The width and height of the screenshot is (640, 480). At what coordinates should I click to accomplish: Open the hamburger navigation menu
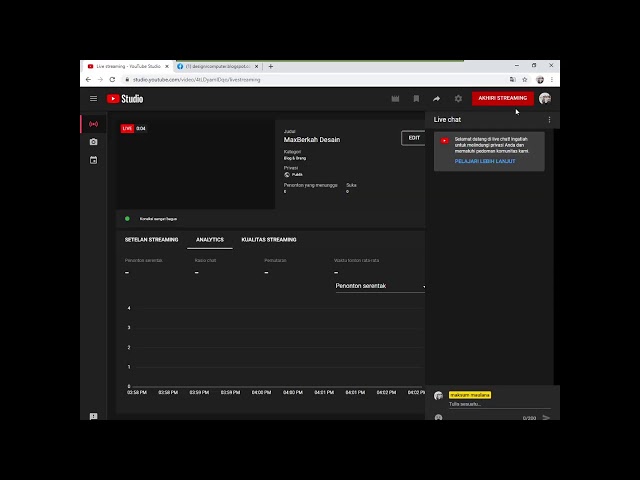pos(93,98)
